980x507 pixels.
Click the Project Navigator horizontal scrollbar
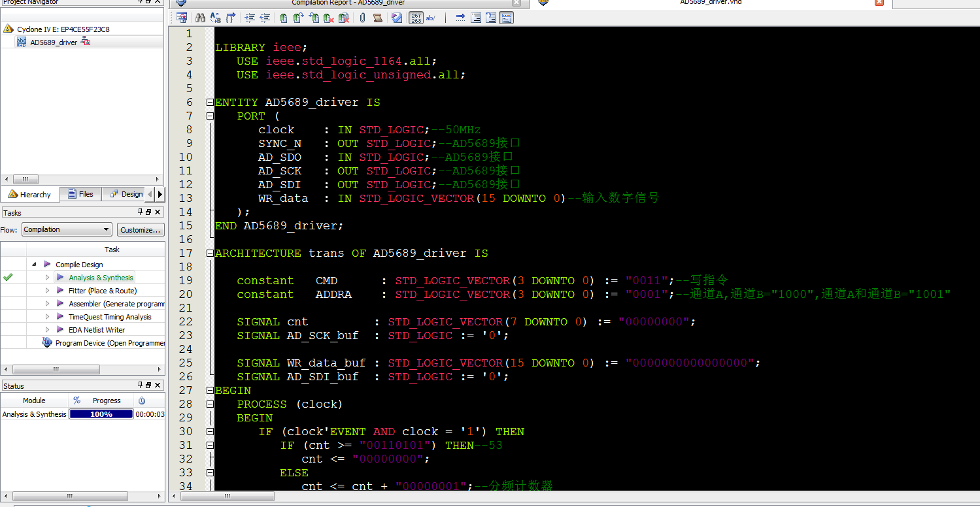(x=25, y=179)
